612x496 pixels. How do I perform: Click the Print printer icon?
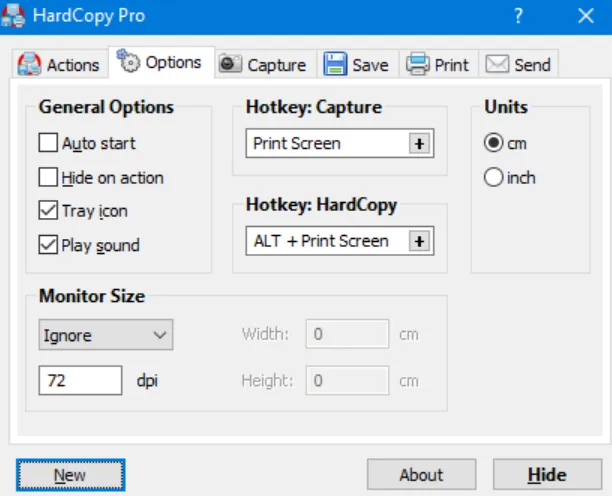pos(418,64)
